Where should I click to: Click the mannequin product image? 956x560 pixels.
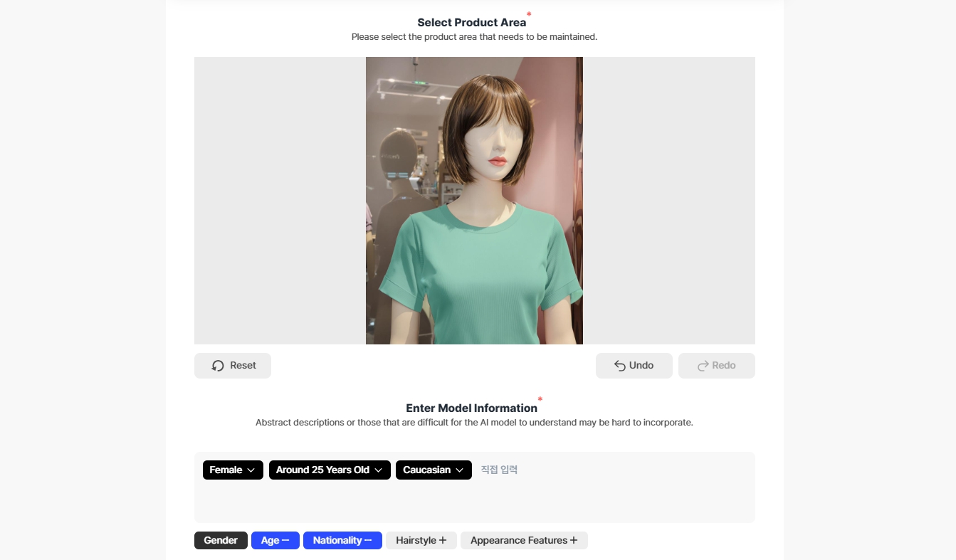pos(474,199)
